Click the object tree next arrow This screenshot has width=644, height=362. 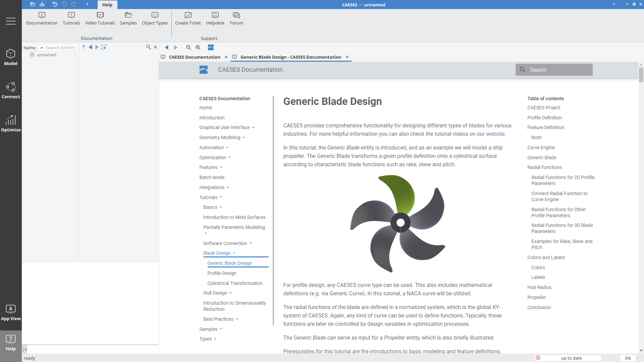pos(97,47)
